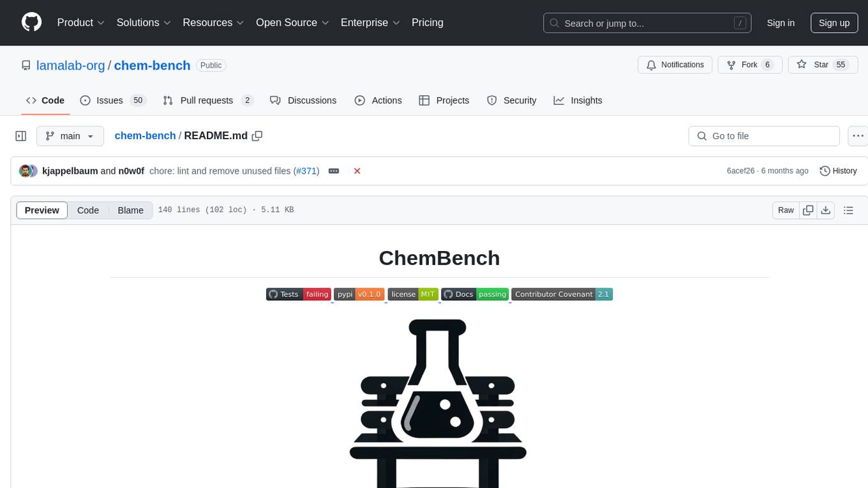Open the document outline icon
Viewport: 868px width, 488px height.
pos(848,210)
